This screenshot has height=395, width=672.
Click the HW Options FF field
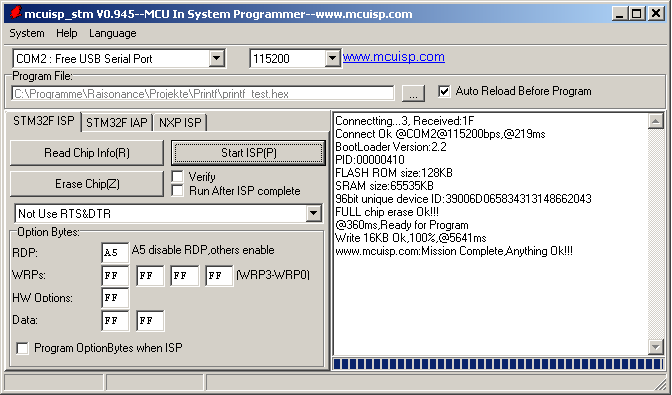pos(115,298)
